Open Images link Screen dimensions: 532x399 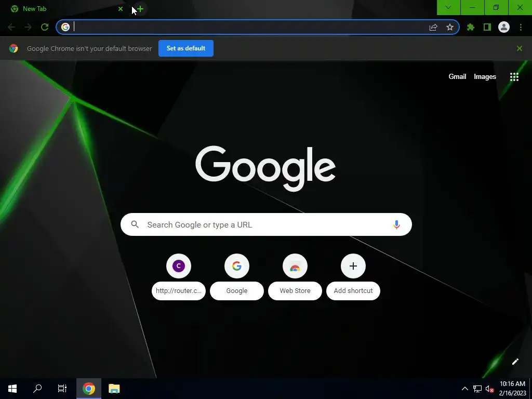485,77
